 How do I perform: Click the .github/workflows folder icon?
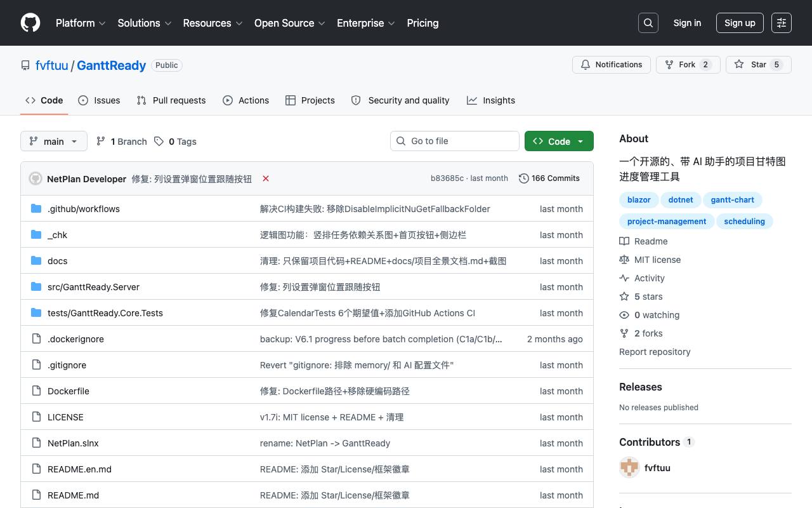(36, 208)
